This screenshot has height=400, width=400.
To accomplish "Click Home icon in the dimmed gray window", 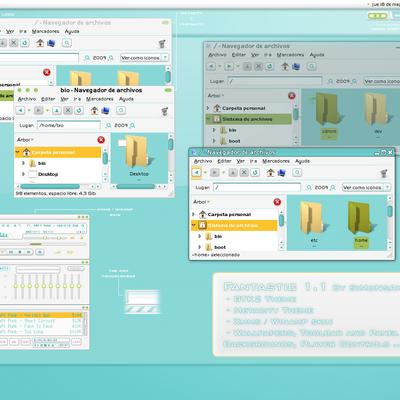I will pyautogui.click(x=285, y=66).
